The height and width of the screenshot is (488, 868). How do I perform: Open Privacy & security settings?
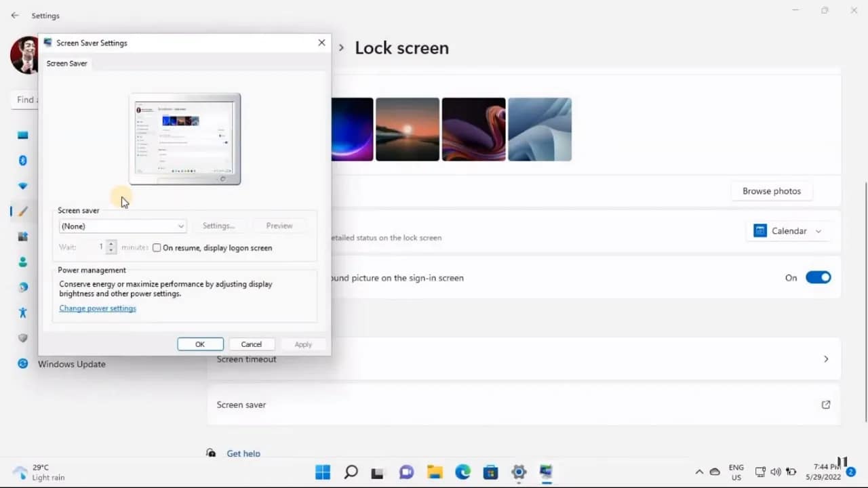pyautogui.click(x=22, y=338)
